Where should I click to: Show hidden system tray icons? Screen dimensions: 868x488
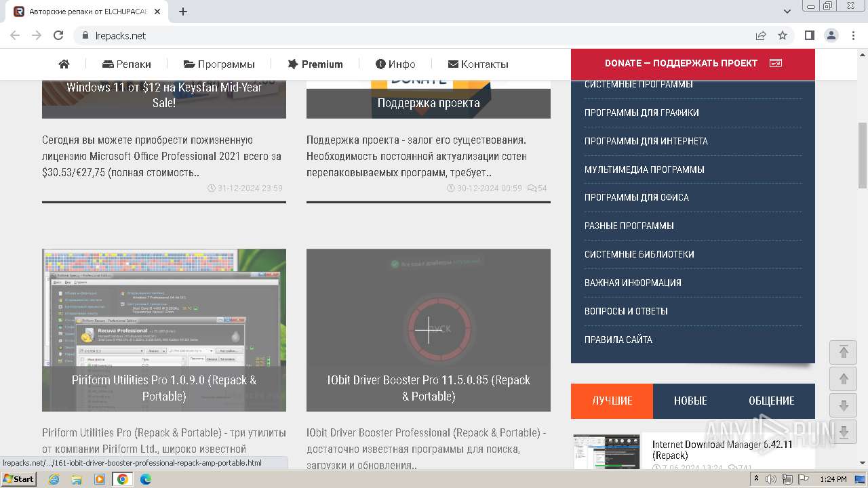pos(756,479)
